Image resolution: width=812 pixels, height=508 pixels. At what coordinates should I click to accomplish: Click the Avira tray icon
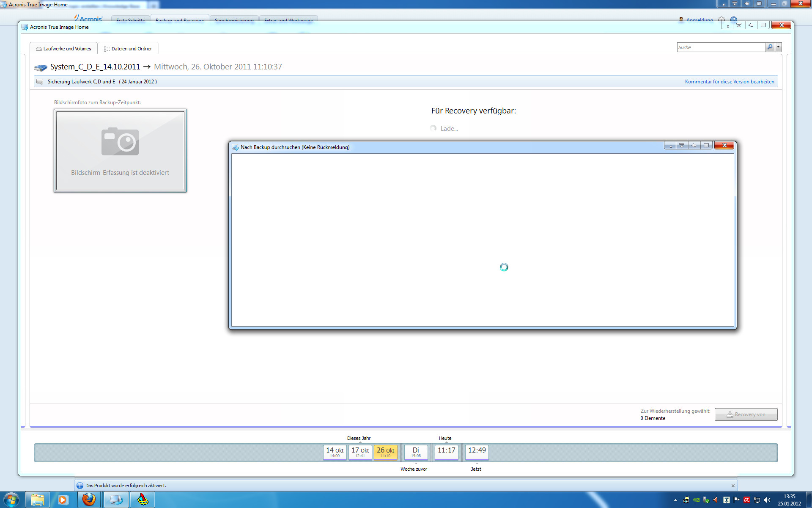(747, 500)
